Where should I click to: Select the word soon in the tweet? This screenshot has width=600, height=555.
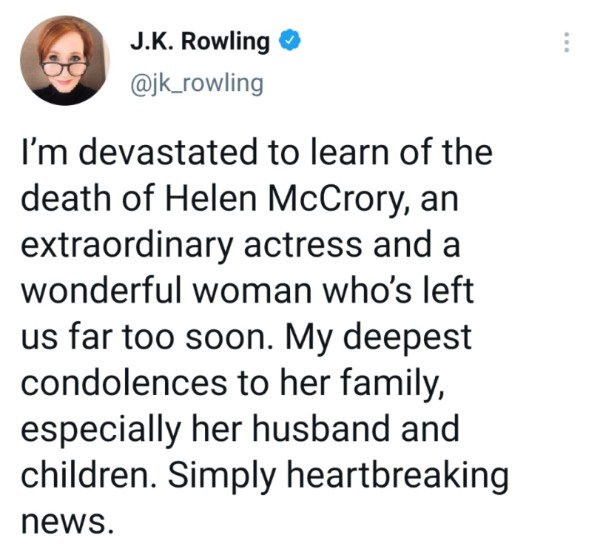coord(225,338)
